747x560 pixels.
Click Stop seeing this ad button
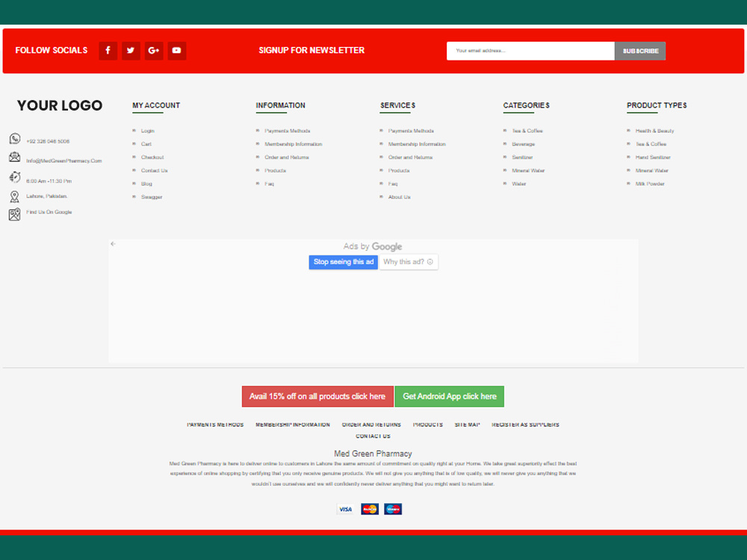pos(344,262)
